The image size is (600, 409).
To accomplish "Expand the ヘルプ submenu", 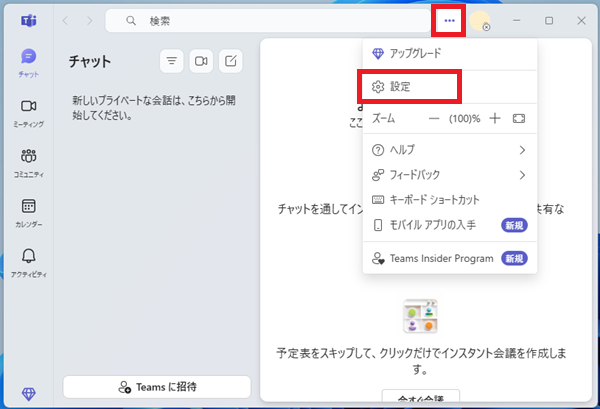I will 450,150.
